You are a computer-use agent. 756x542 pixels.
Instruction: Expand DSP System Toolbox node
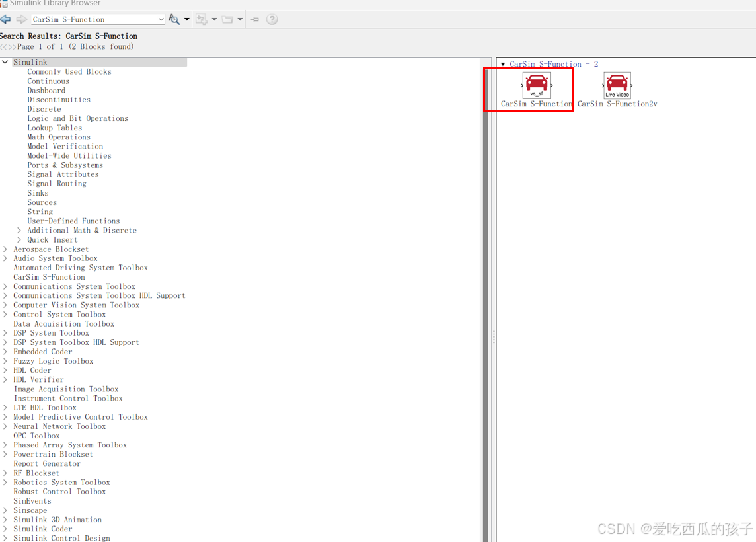[5, 333]
